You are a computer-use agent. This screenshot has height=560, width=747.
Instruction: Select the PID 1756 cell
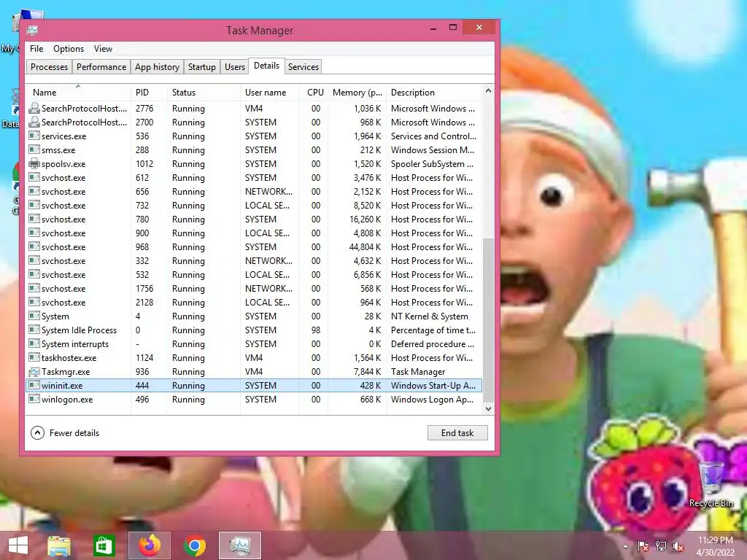144,289
